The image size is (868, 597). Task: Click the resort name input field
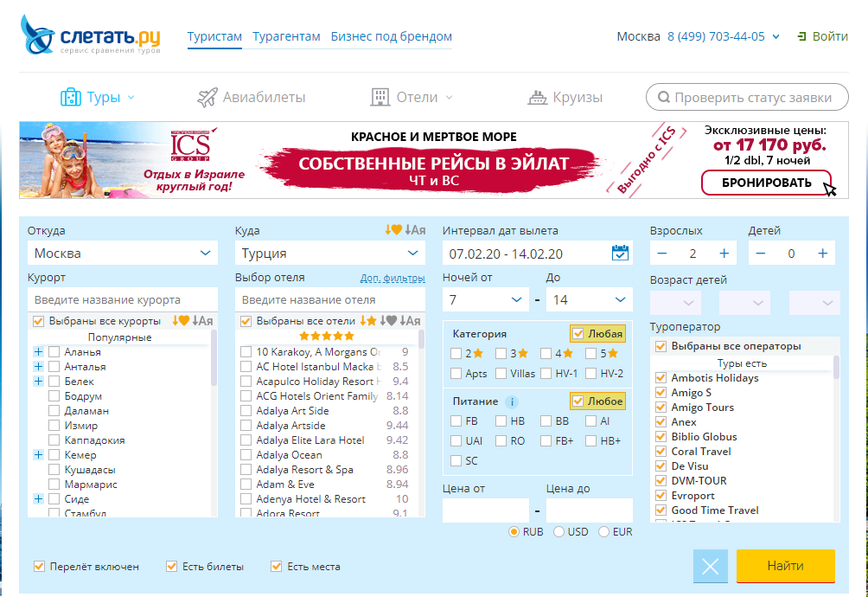(123, 299)
